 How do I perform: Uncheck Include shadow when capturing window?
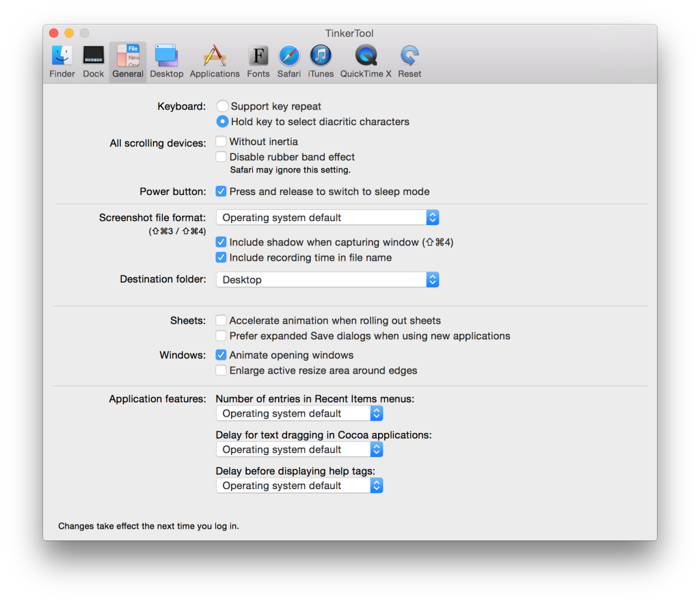(x=221, y=242)
